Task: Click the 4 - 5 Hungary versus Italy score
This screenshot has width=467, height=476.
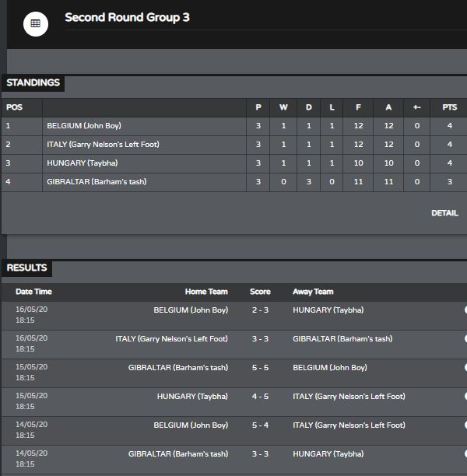Action: pyautogui.click(x=260, y=397)
